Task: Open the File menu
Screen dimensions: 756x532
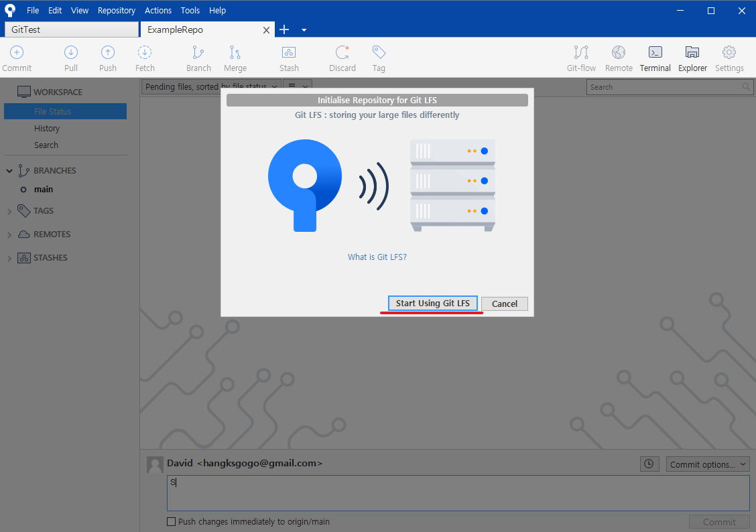Action: click(x=33, y=10)
